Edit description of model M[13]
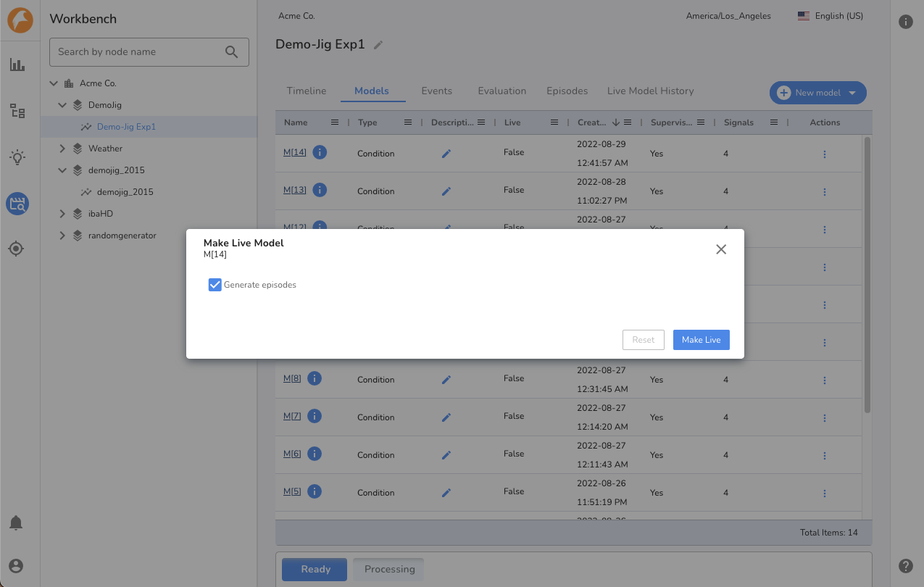Viewport: 924px width, 587px height. pyautogui.click(x=446, y=191)
